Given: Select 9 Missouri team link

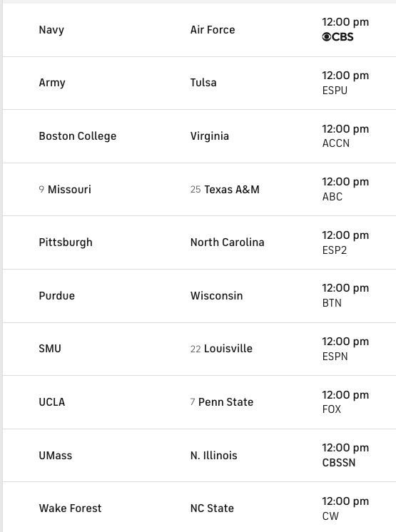Looking at the screenshot, I should [x=65, y=189].
